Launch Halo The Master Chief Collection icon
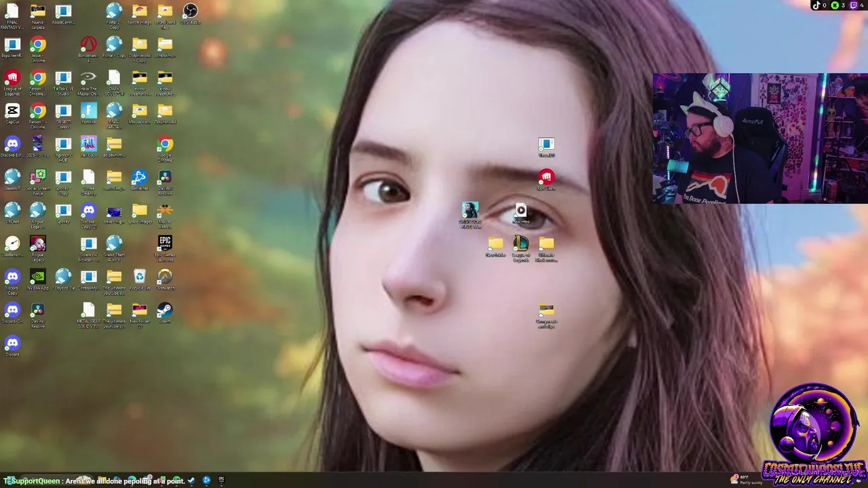 coord(88,78)
